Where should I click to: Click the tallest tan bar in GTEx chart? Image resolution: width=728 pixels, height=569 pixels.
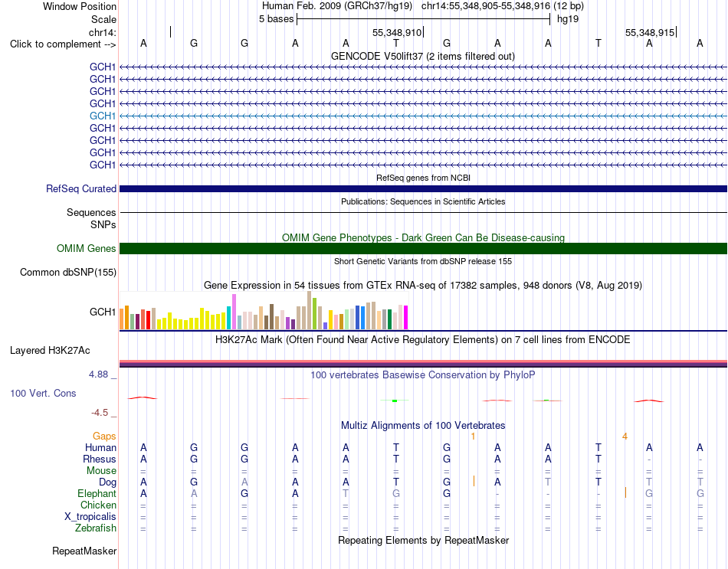coord(310,310)
